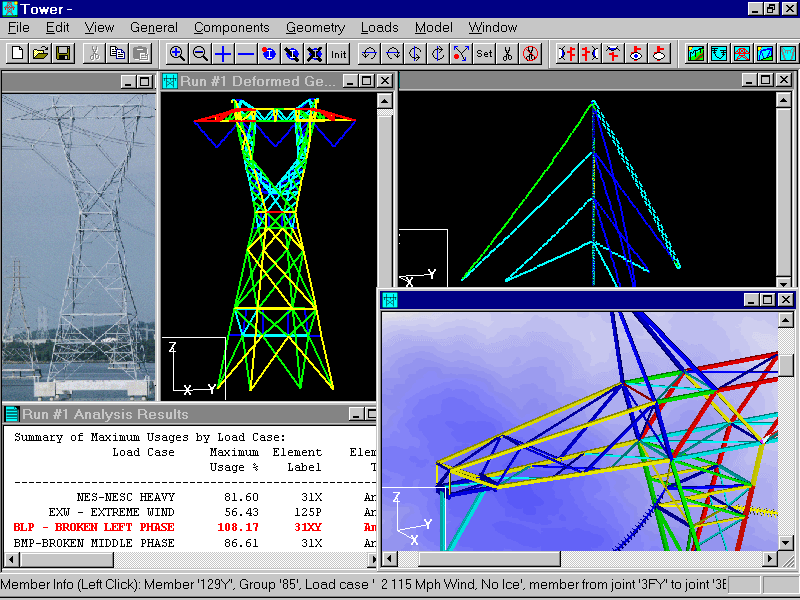Click the Set toolbar button
This screenshot has height=600, width=800.
coord(484,53)
